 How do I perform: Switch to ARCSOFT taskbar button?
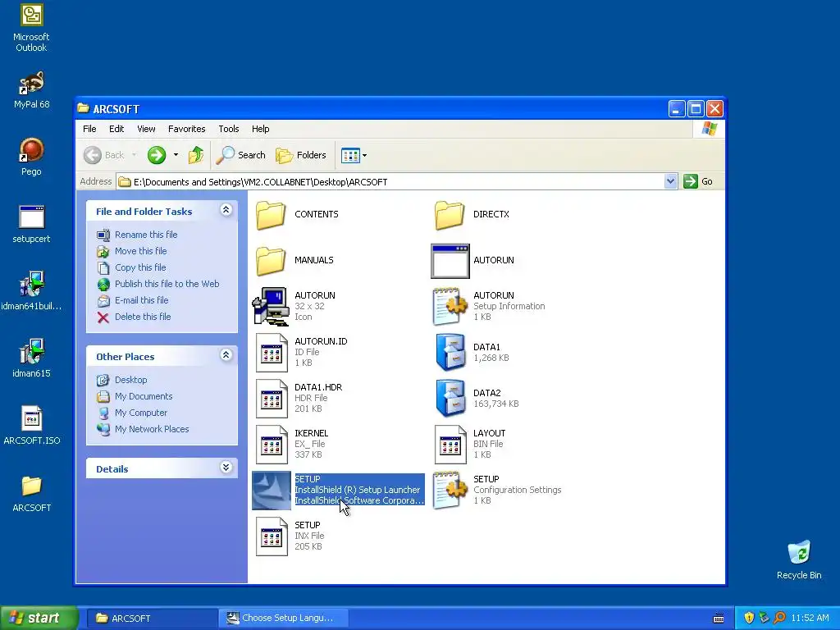151,619
